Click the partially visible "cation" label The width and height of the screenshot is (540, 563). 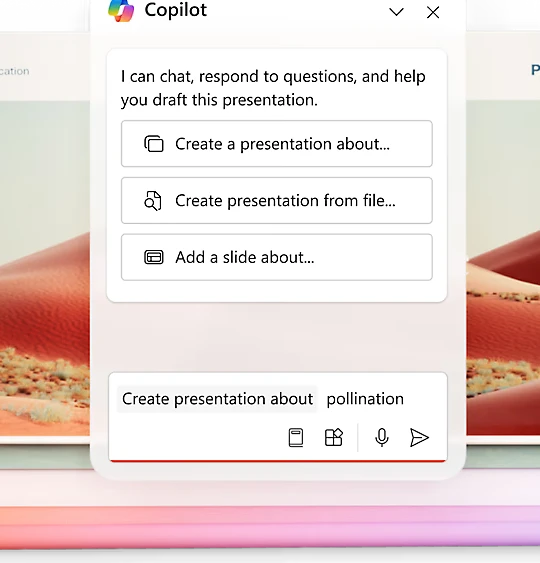14,71
